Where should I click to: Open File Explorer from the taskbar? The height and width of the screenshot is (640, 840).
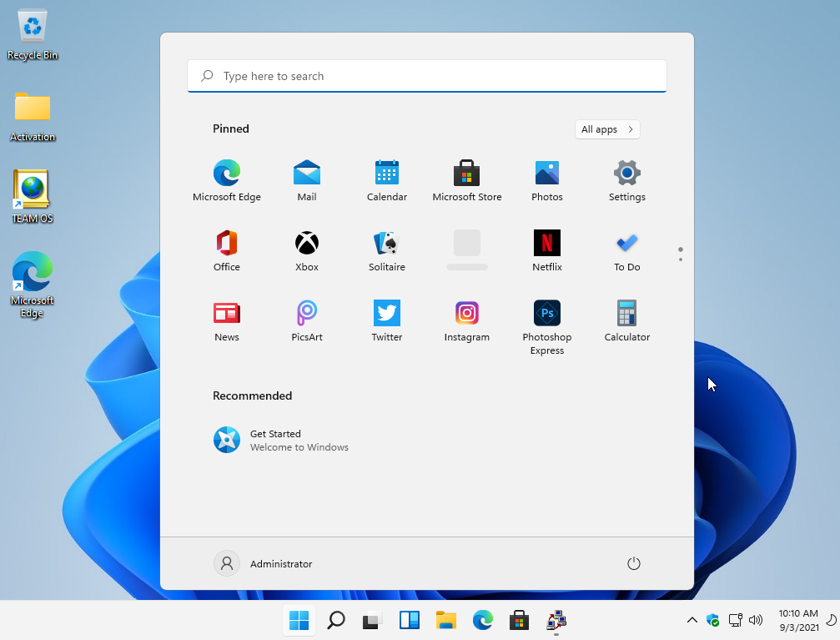pos(445,620)
